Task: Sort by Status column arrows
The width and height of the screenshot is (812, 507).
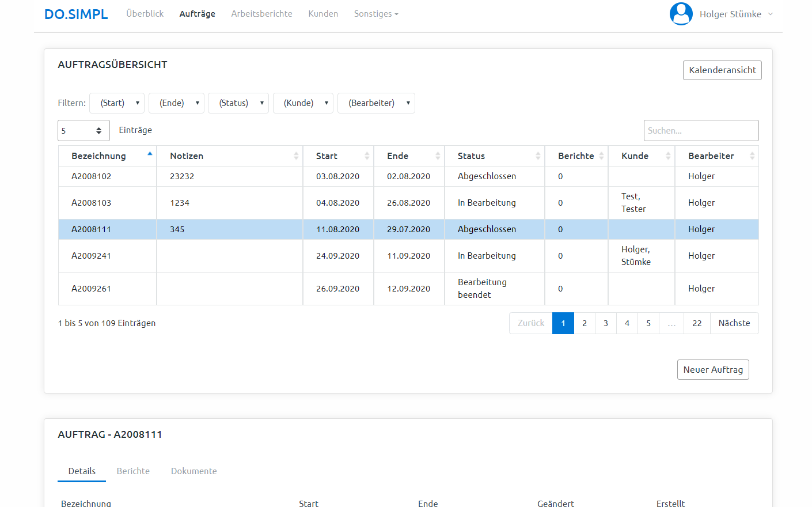Action: (538, 156)
